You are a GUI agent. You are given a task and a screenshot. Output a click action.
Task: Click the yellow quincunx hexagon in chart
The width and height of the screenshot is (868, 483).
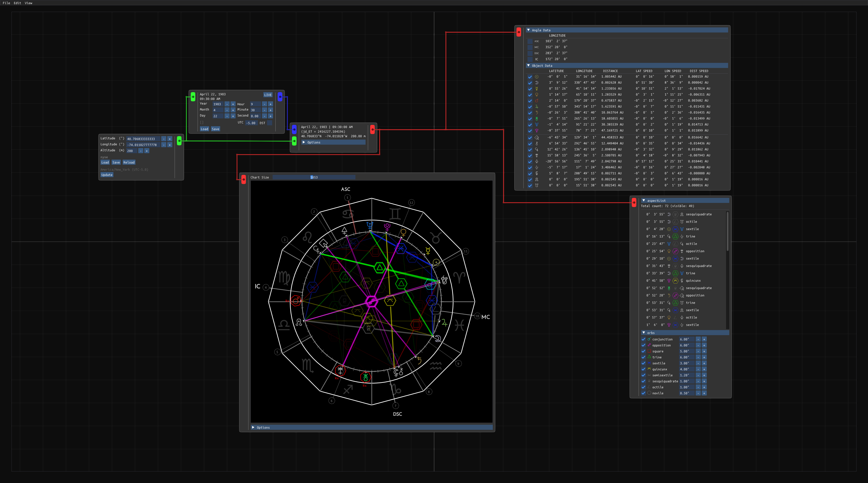[390, 301]
